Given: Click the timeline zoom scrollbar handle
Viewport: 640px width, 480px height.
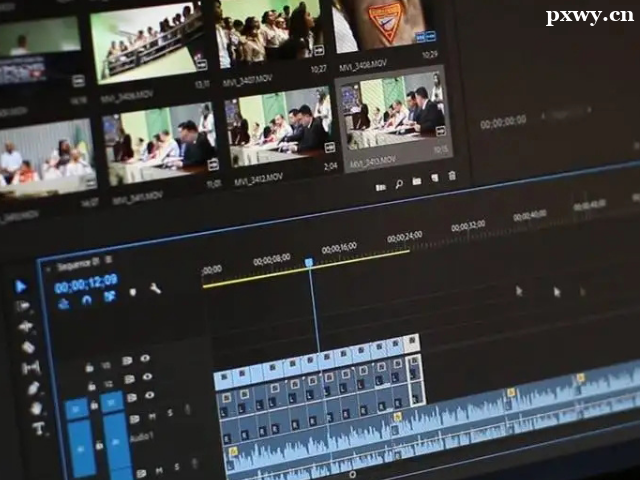Looking at the screenshot, I should [x=352, y=474].
